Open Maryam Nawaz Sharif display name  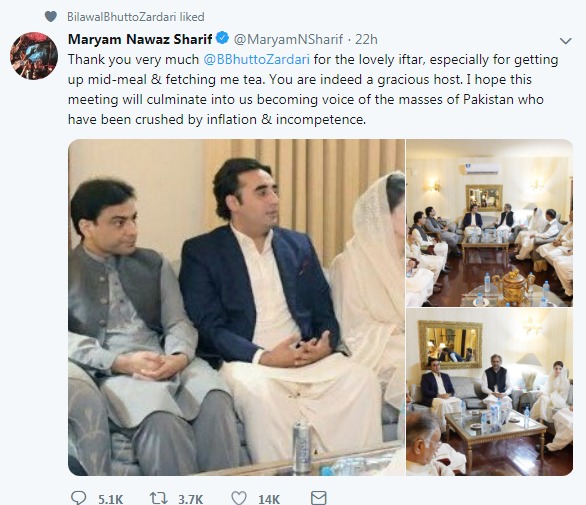click(140, 39)
